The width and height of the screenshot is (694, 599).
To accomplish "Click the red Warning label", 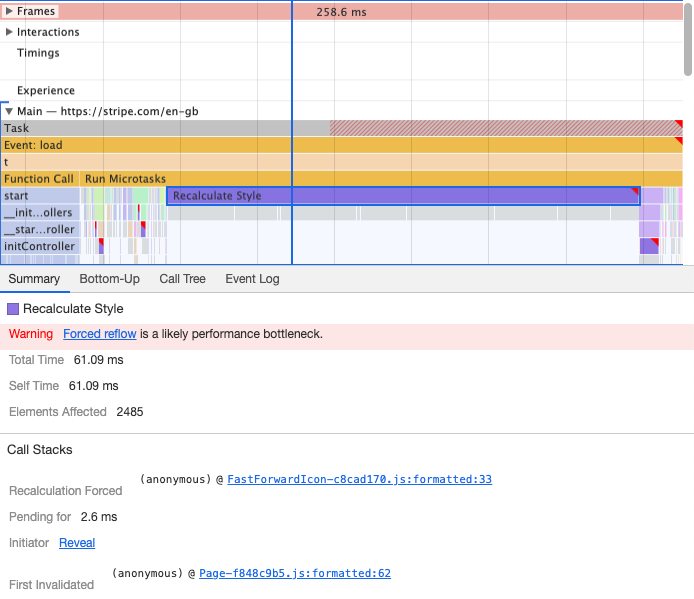I will click(x=31, y=334).
